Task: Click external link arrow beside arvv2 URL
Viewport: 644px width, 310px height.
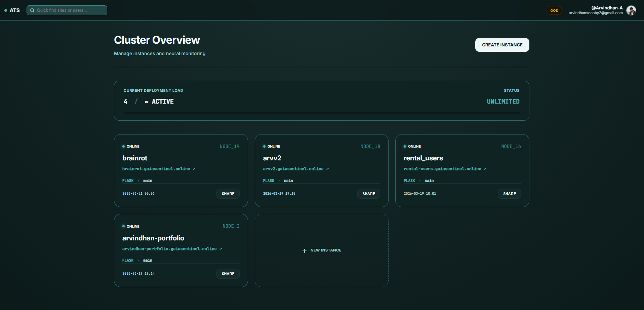Action: [x=327, y=169]
